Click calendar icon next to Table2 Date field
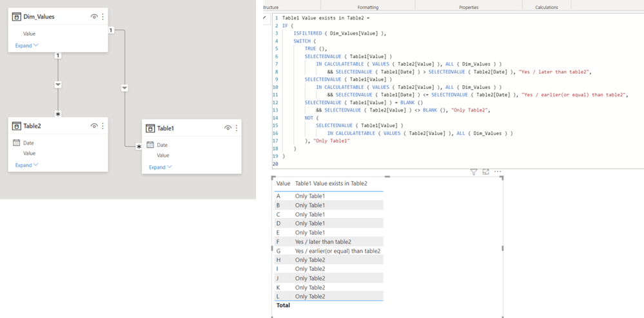Screen dimensions: 644x318 [16, 143]
